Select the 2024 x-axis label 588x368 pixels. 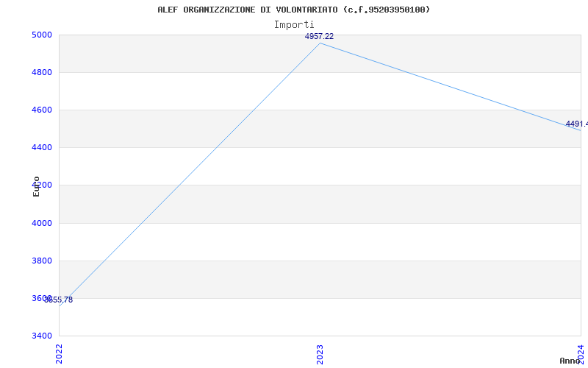(x=581, y=354)
